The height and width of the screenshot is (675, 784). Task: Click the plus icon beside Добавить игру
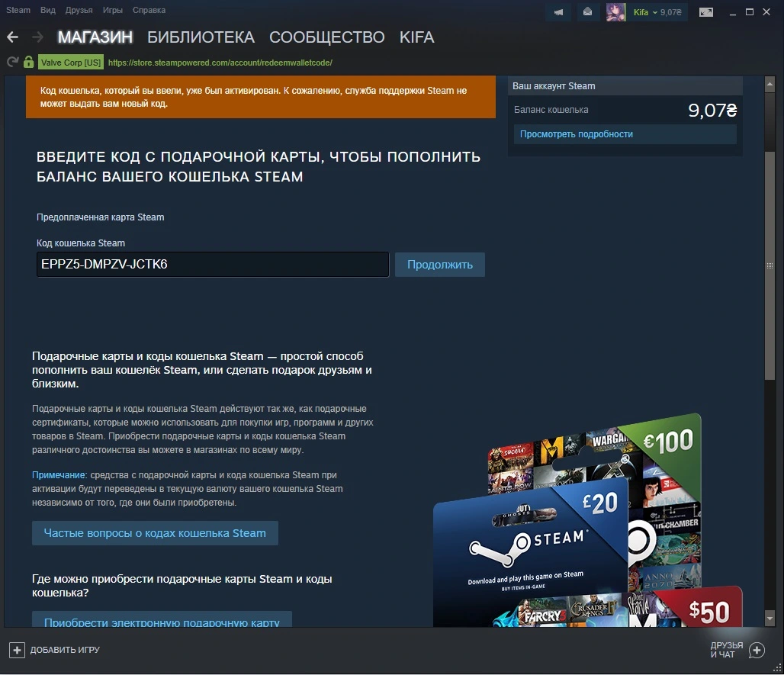(x=17, y=650)
